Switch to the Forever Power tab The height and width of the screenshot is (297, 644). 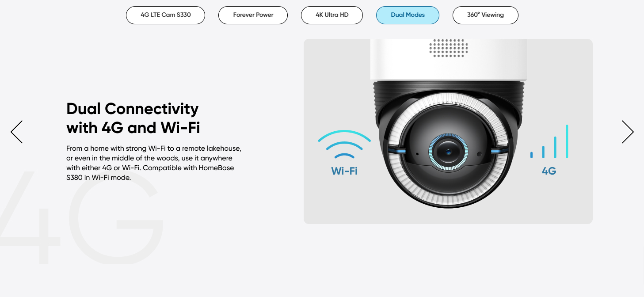tap(253, 15)
